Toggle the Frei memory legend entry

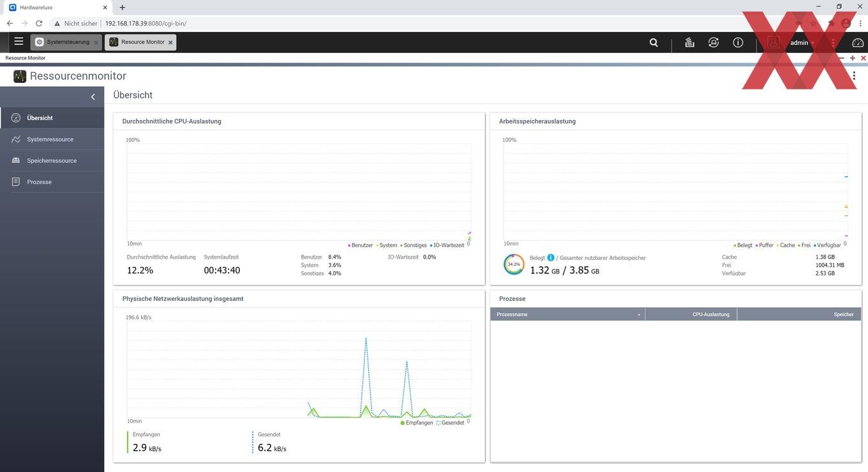point(804,245)
